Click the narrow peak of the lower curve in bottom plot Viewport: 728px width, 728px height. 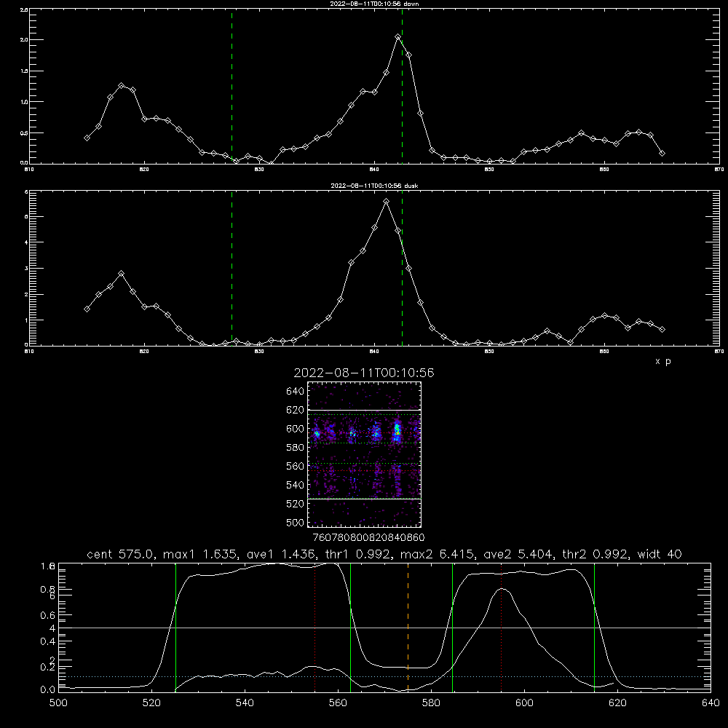502,589
